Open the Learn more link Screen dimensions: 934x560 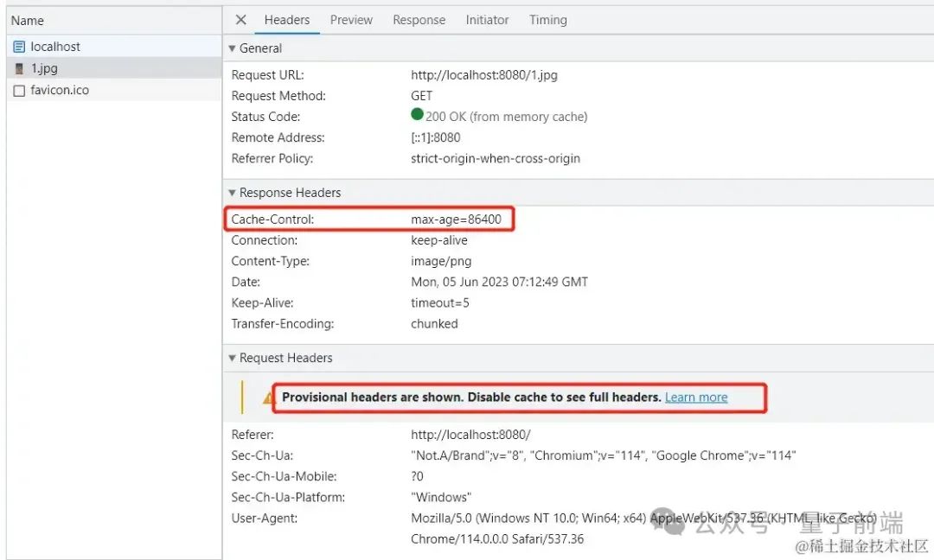(696, 397)
